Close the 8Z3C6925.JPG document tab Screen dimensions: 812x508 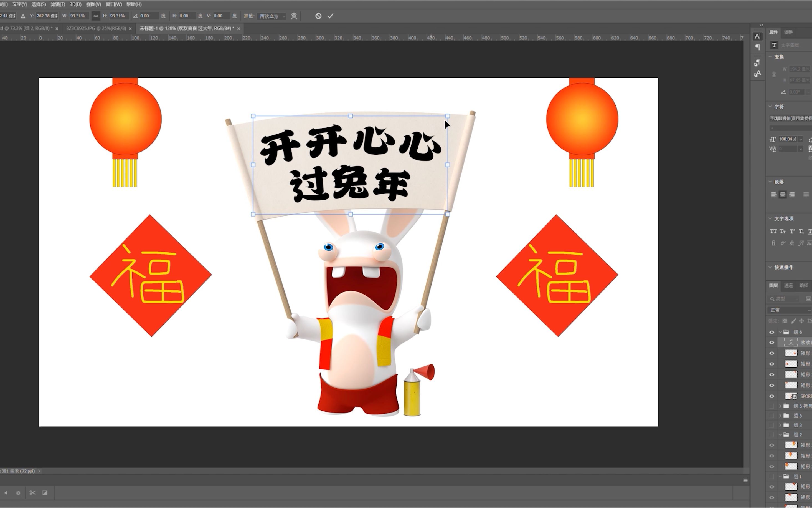point(130,29)
